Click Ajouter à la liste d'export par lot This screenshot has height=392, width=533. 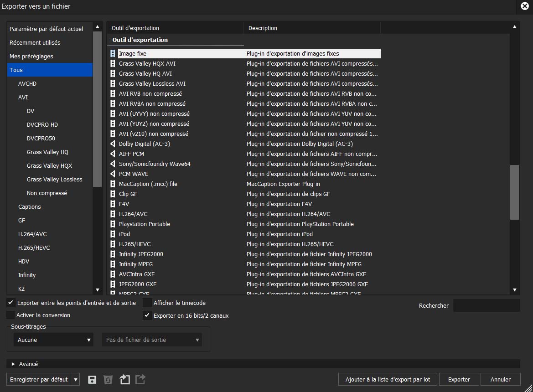[x=388, y=379]
